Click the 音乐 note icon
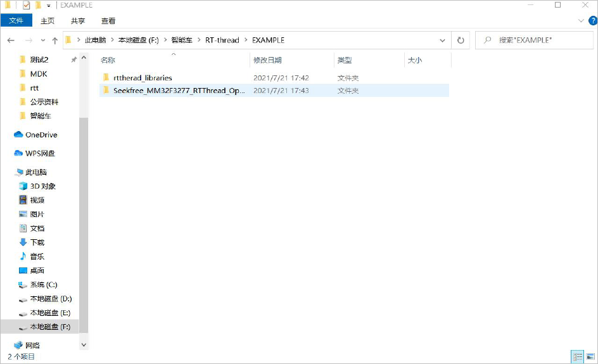The height and width of the screenshot is (364, 598). 23,256
